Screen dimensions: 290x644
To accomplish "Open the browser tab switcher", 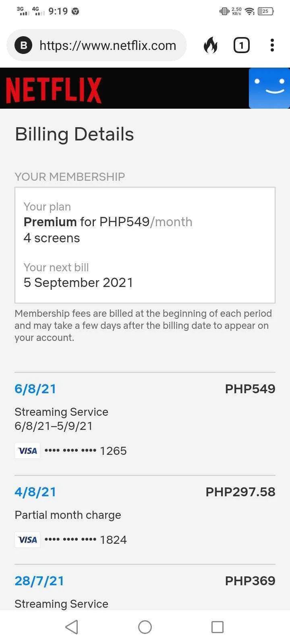I will tap(242, 45).
